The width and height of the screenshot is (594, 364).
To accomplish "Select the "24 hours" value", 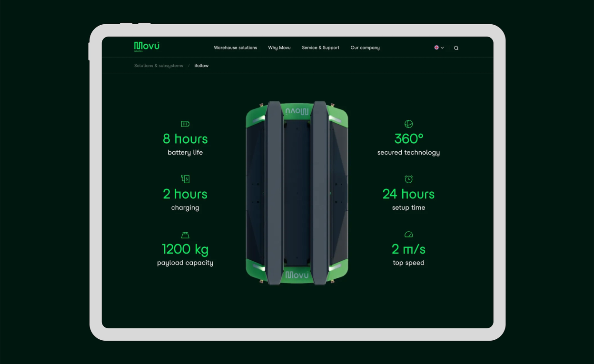I will (x=408, y=194).
